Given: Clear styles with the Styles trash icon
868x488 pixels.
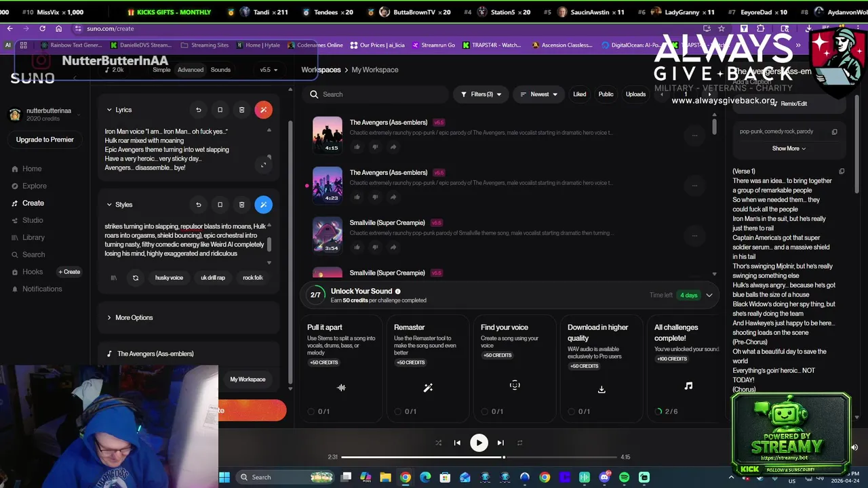Looking at the screenshot, I should [241, 205].
